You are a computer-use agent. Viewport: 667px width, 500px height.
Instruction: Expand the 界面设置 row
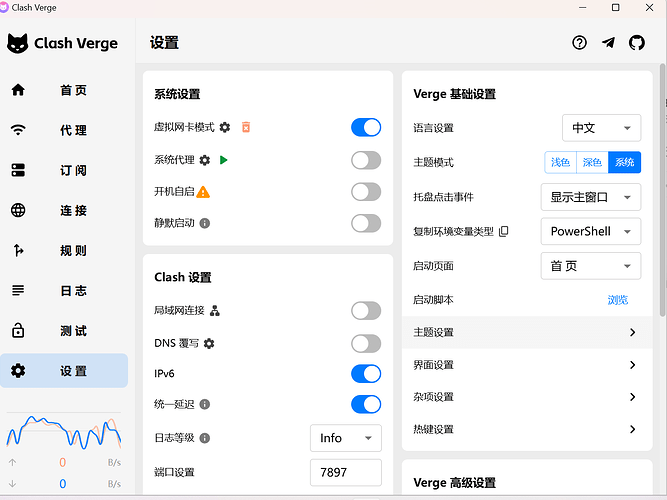click(527, 365)
